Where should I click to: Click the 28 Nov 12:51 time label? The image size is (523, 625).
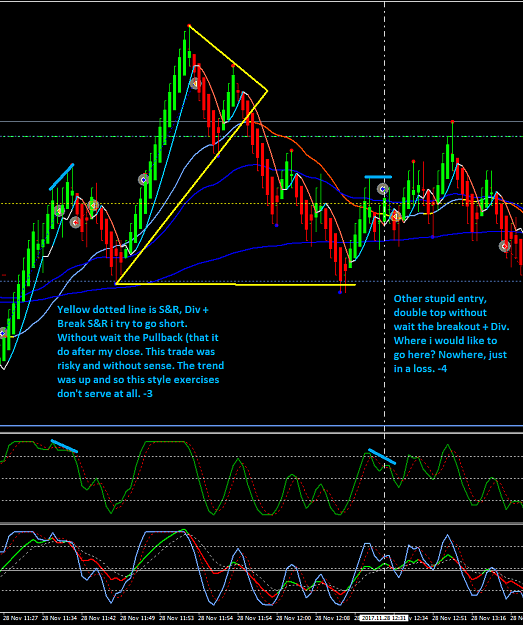click(x=449, y=618)
